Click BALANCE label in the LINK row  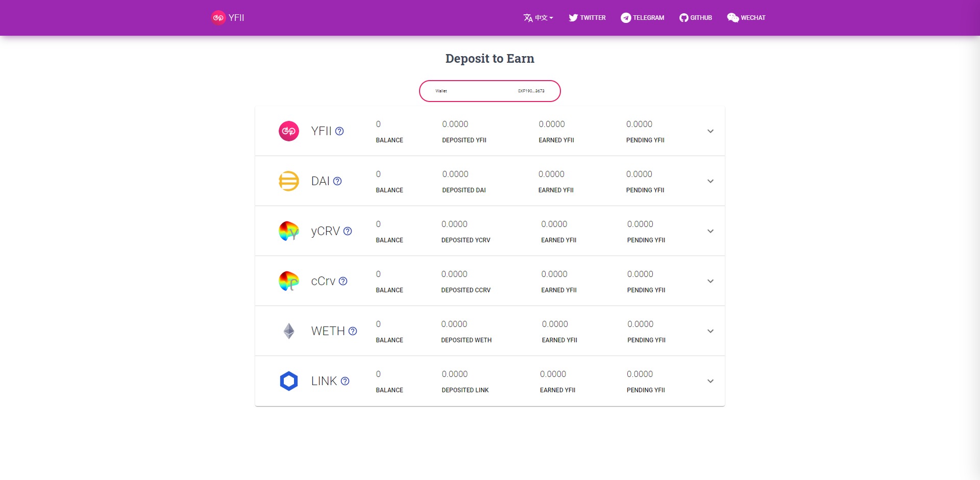pyautogui.click(x=389, y=390)
